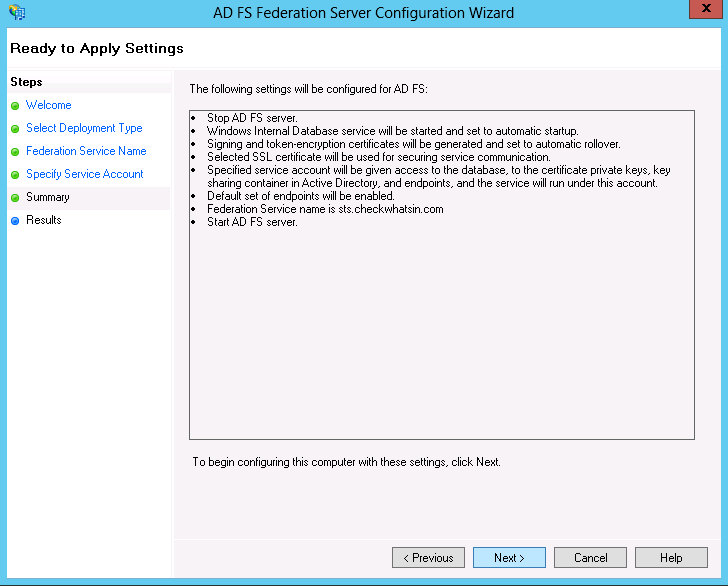The height and width of the screenshot is (586, 728).
Task: Click the AD FS wizard title bar icon
Action: click(17, 12)
